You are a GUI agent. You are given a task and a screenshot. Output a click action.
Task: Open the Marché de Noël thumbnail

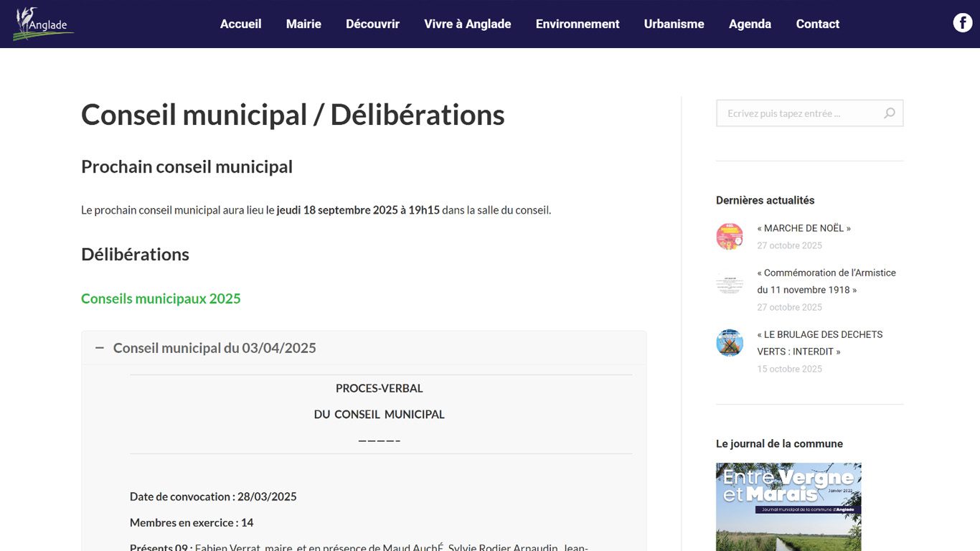730,236
